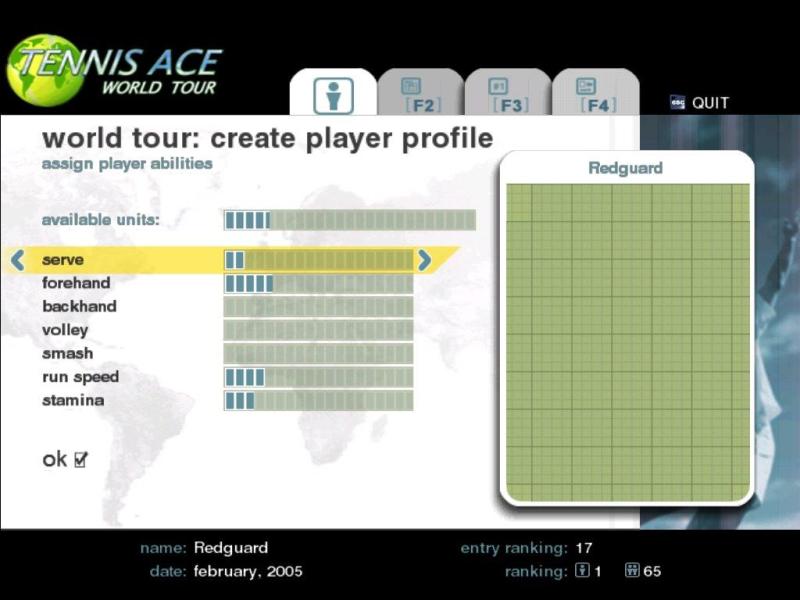
Task: Click the stamina ability bar
Action: coord(318,401)
